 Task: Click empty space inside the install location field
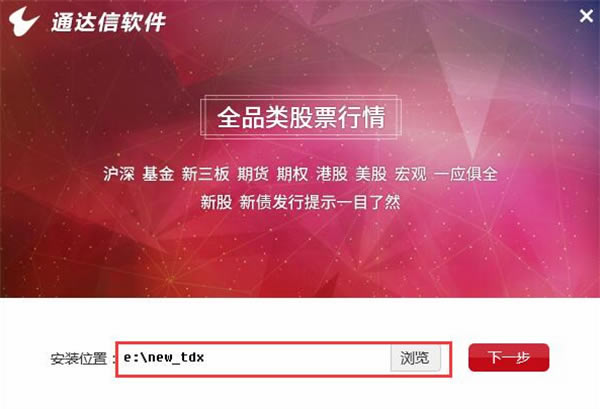point(298,358)
